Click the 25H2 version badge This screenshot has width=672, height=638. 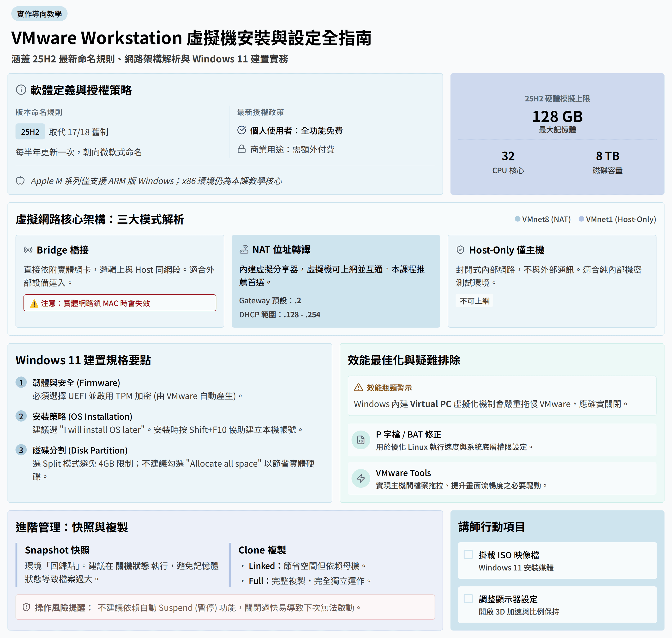tap(30, 132)
